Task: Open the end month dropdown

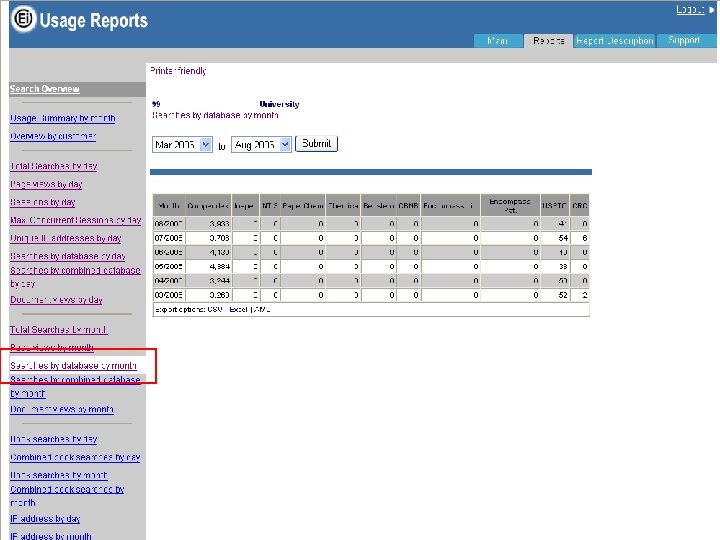Action: tap(261, 145)
